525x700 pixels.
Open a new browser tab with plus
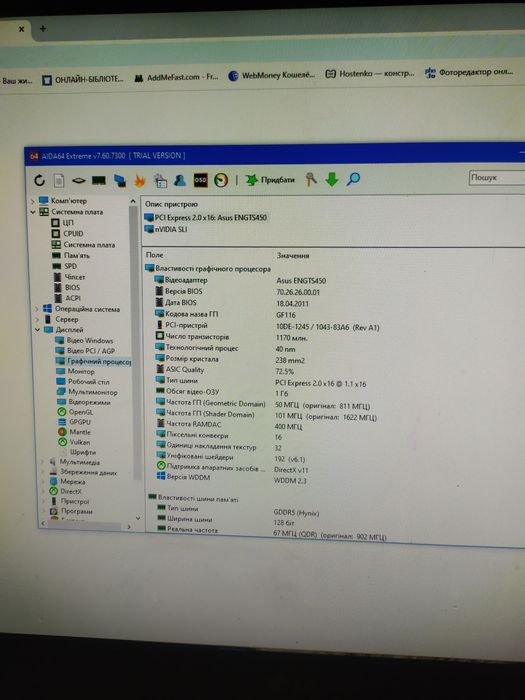43,29
